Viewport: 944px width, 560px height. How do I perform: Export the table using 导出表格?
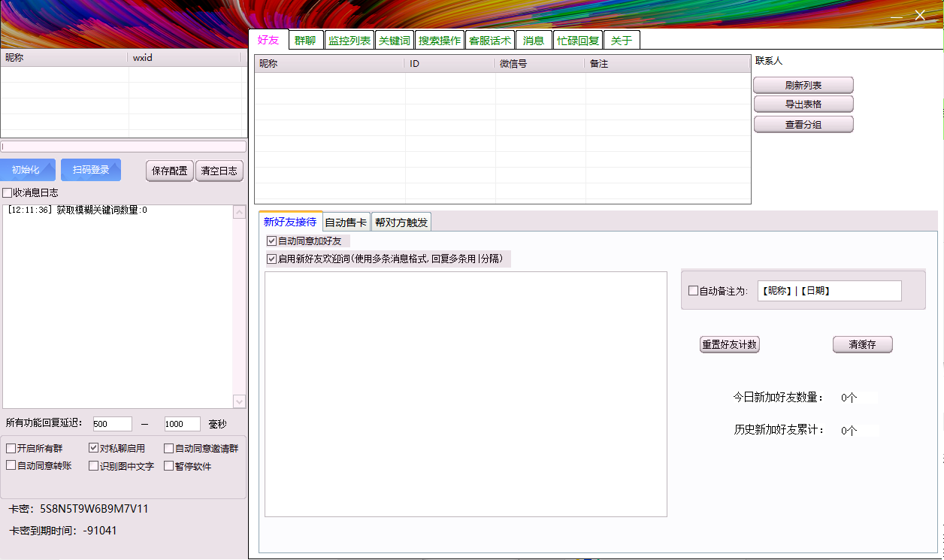803,104
